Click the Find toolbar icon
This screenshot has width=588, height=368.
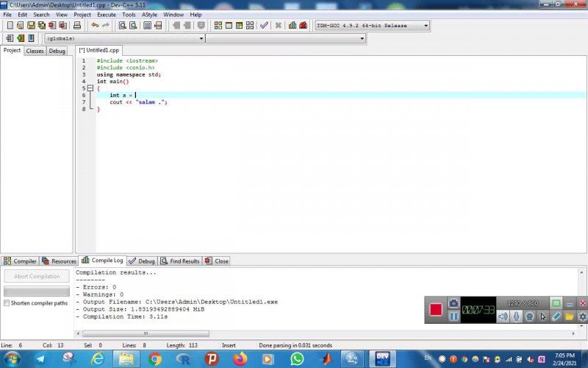[x=122, y=26]
